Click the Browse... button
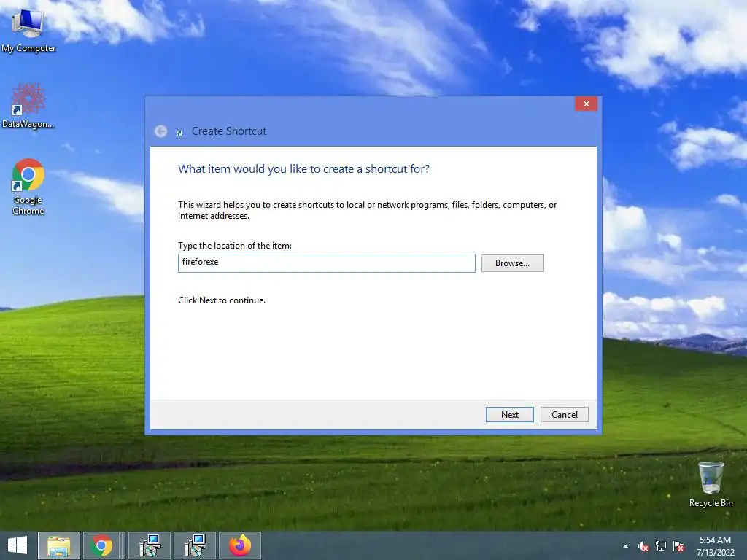 coord(513,263)
